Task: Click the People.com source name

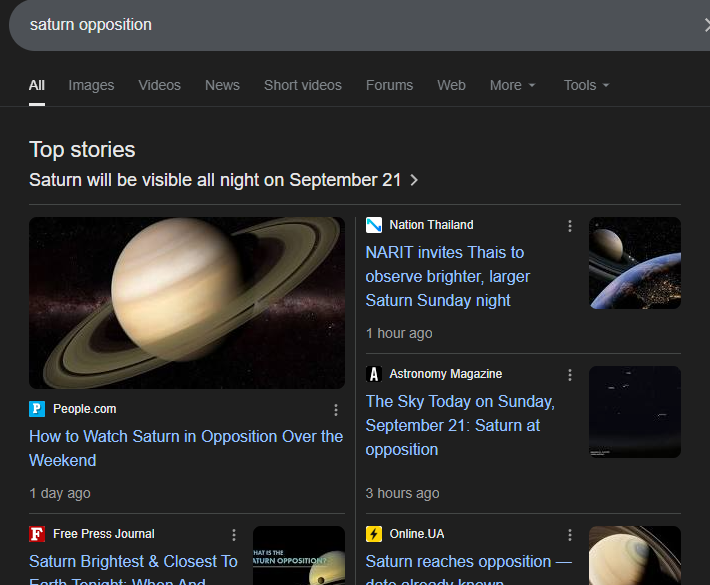Action: (x=85, y=409)
